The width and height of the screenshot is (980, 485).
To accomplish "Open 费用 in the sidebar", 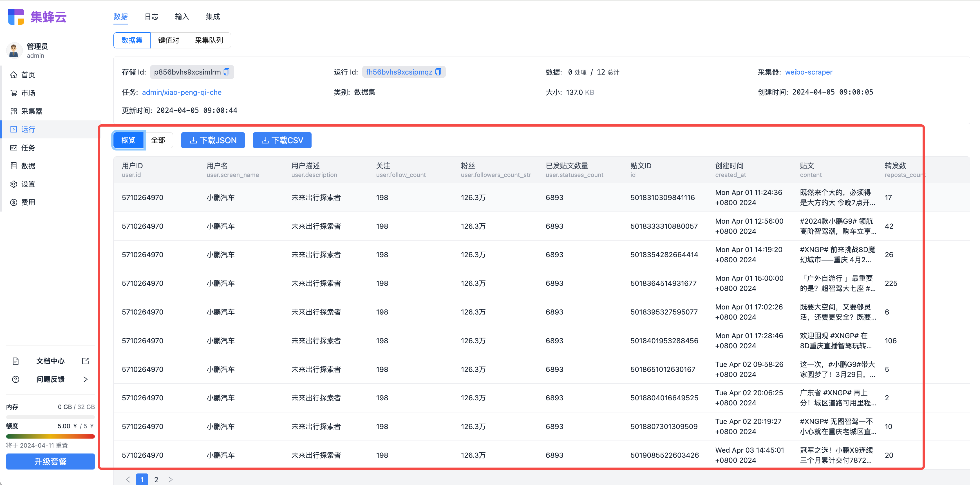I will [51, 202].
